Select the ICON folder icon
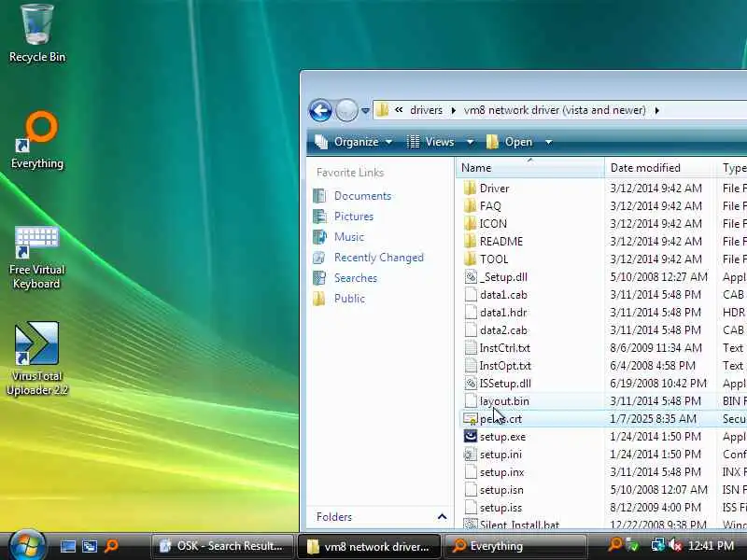The width and height of the screenshot is (747, 560). (x=471, y=223)
